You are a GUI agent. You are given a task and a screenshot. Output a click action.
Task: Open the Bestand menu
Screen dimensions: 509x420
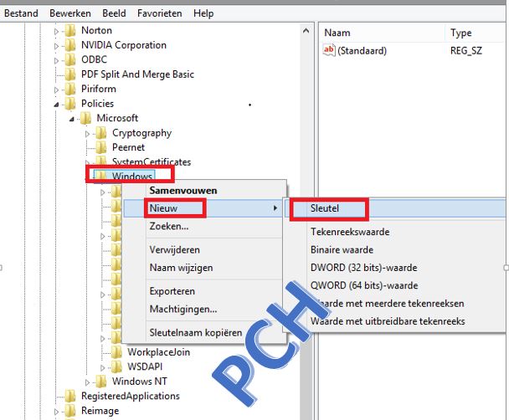click(21, 13)
